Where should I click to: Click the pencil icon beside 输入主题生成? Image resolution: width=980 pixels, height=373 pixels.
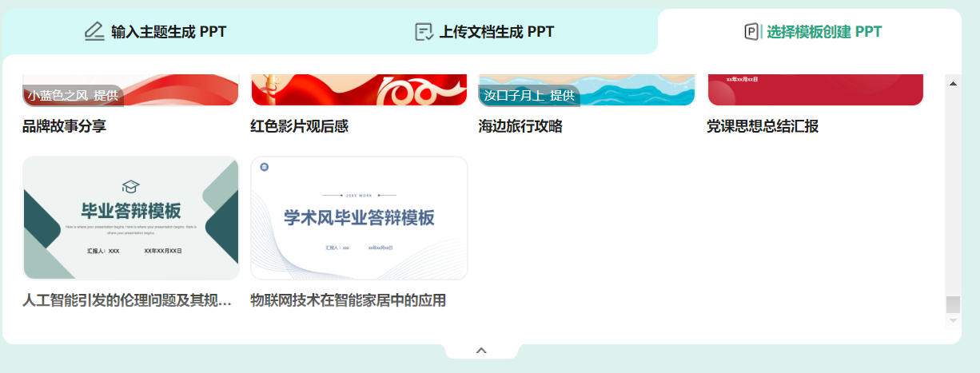tap(94, 32)
